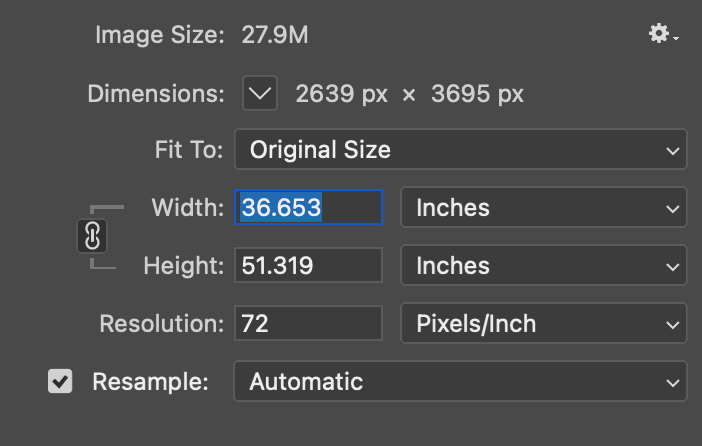This screenshot has width=702, height=446.
Task: Toggle the constrain proportions chain link
Action: pos(92,237)
